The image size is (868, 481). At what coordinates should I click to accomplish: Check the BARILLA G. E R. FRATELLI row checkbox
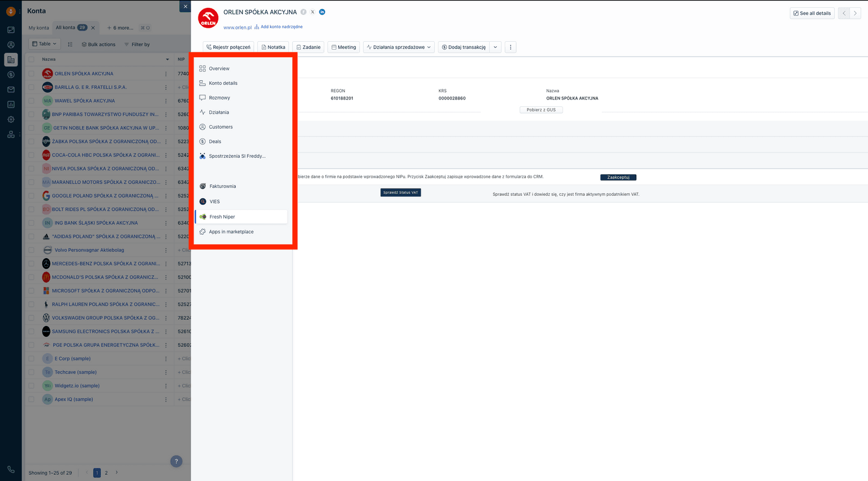pos(32,87)
